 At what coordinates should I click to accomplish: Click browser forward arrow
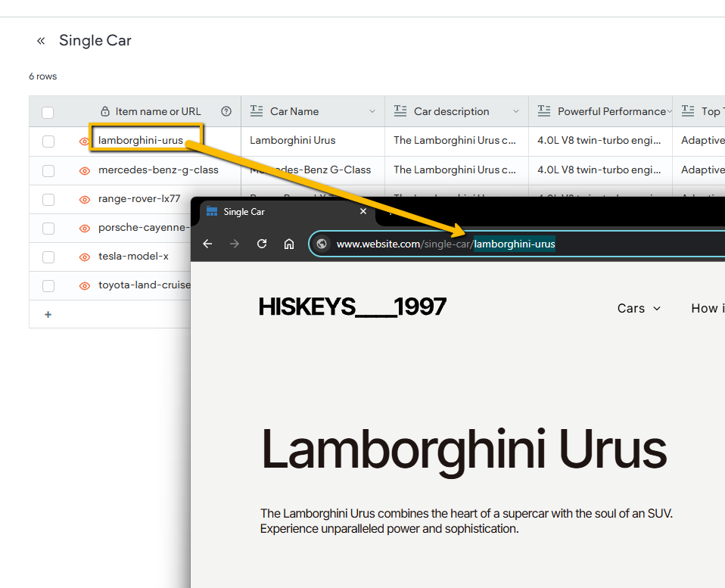[235, 244]
